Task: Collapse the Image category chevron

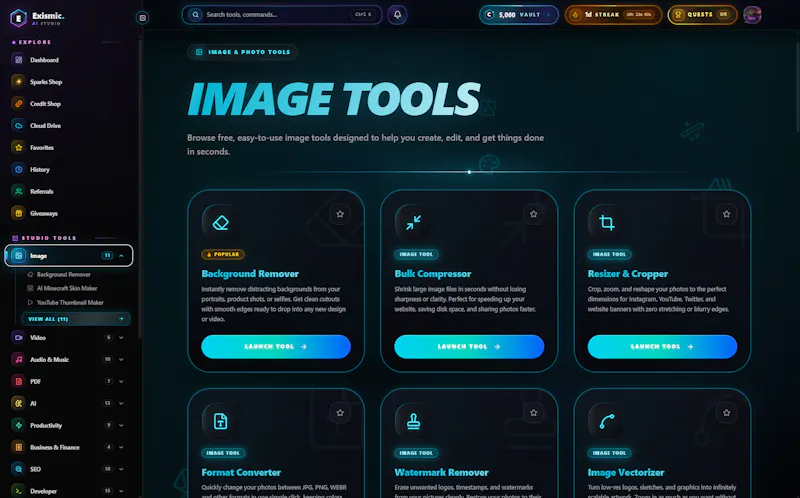Action: [121, 256]
